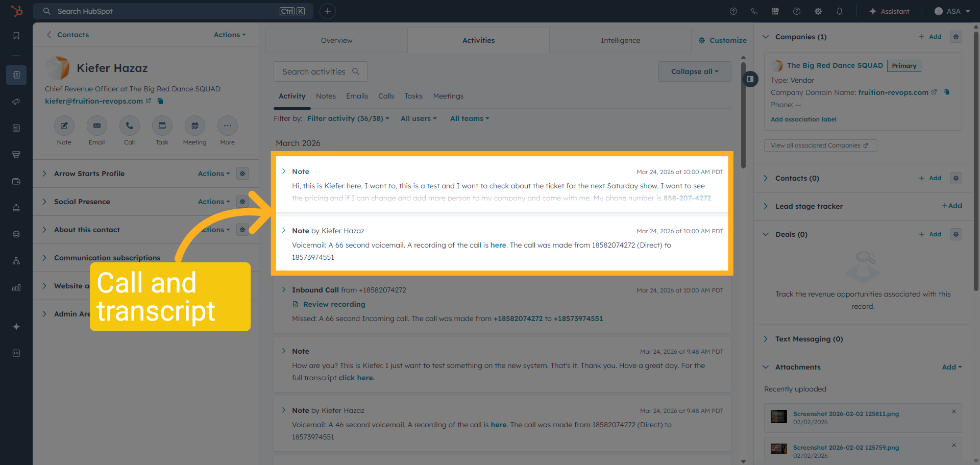Select the Meetings activity tab
This screenshot has height=465, width=980.
pos(448,96)
